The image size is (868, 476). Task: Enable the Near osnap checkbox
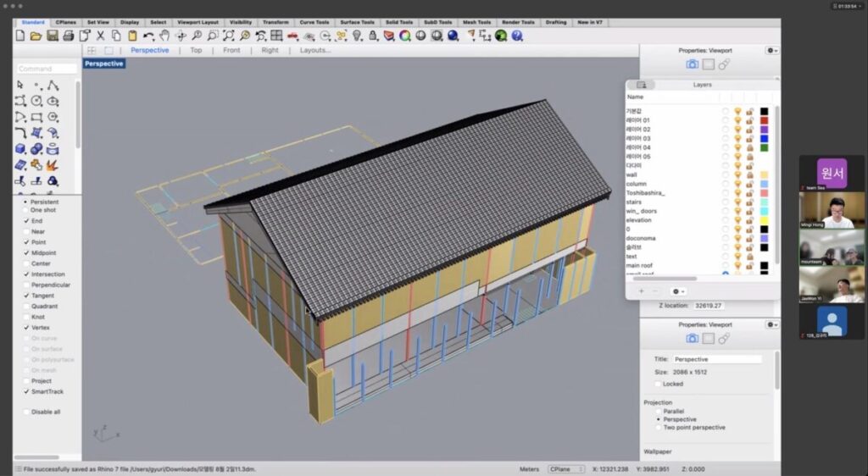[26, 231]
